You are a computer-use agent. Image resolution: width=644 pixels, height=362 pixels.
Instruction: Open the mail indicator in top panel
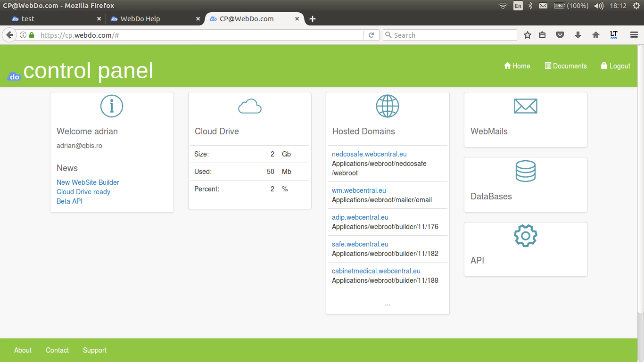pos(543,6)
